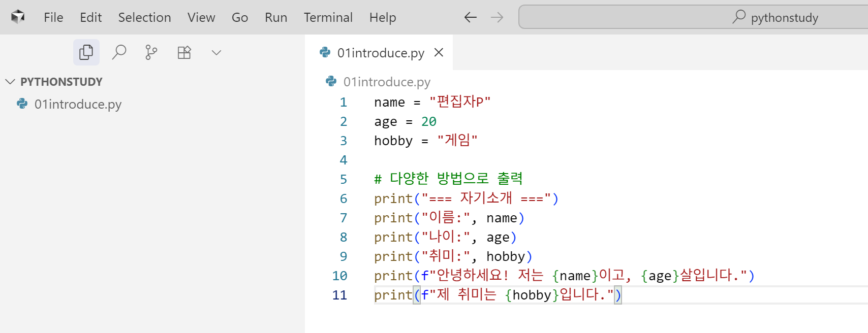Open the Terminal menu
This screenshot has width=868, height=333.
tap(328, 17)
